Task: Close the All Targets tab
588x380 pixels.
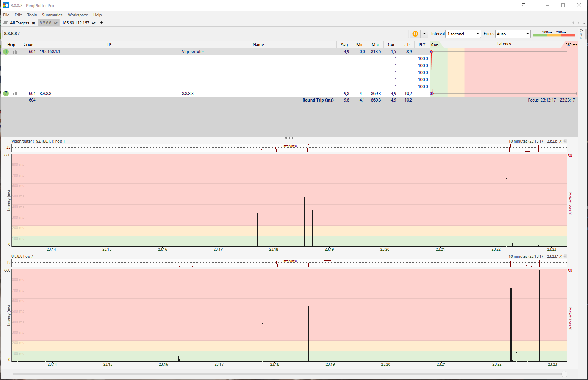Action: (33, 23)
